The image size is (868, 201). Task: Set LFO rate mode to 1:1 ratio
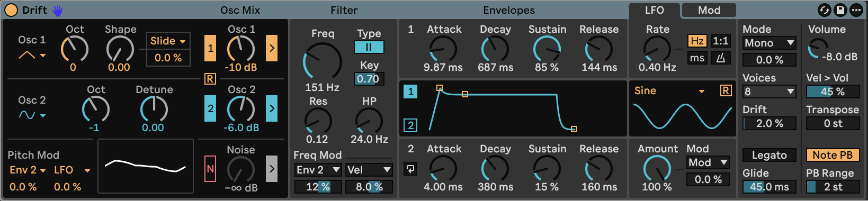(720, 41)
